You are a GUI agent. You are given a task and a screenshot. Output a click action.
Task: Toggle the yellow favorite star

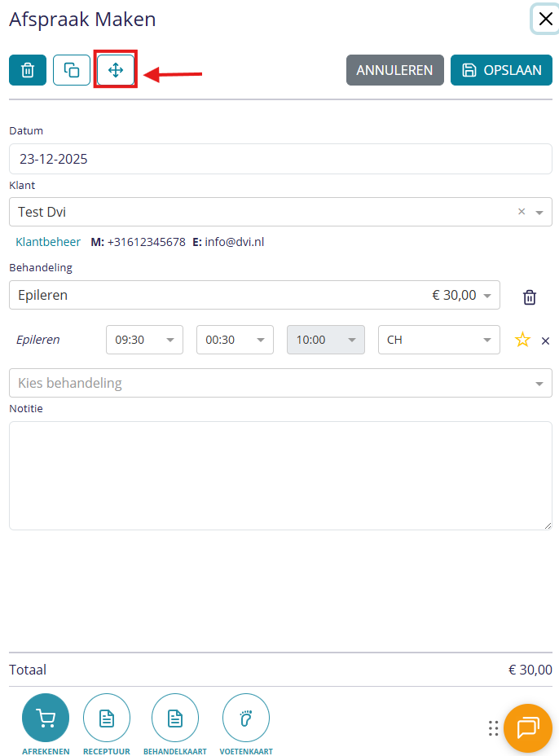522,341
